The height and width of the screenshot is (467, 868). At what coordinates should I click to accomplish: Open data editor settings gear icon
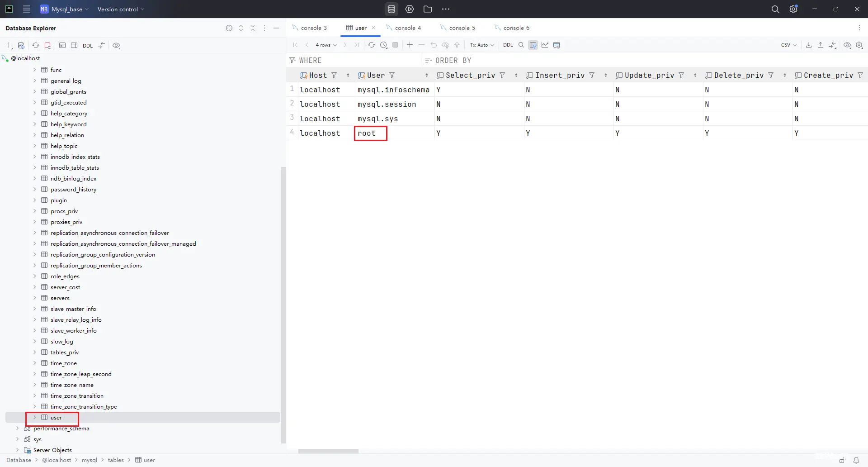coord(859,45)
